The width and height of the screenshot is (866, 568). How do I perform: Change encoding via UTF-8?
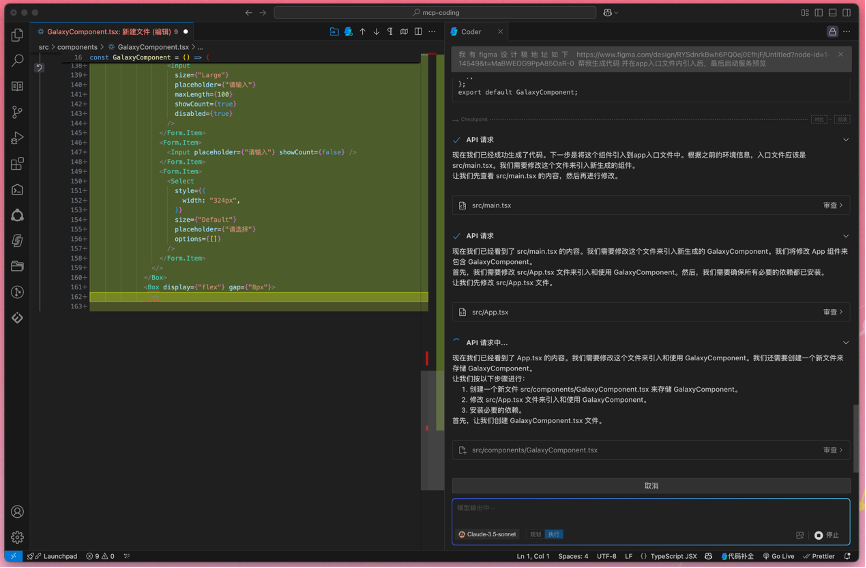pos(606,556)
